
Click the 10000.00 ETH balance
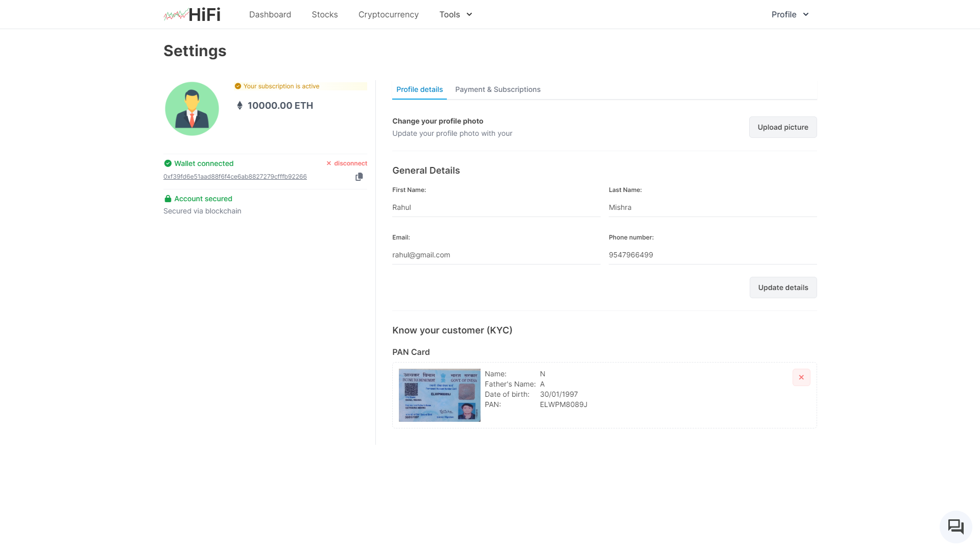(280, 106)
